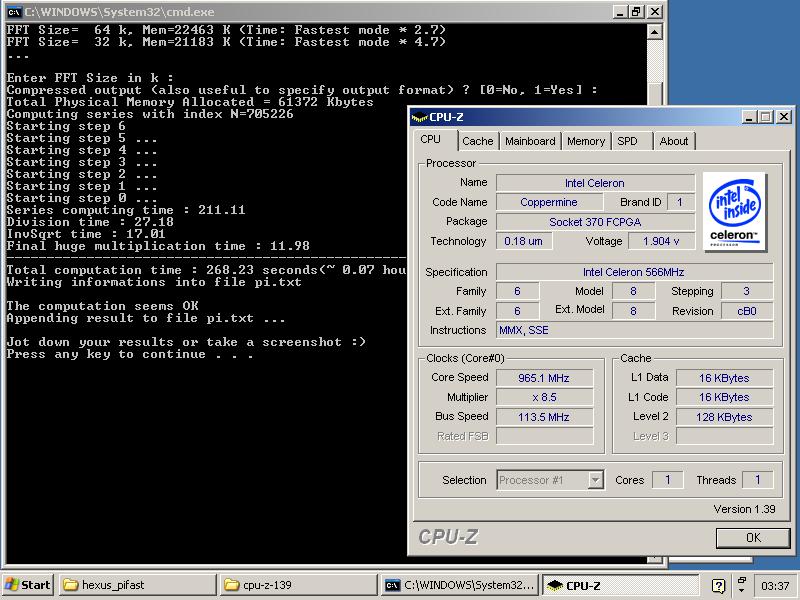800x600 pixels.
Task: Click the Level 2 cache value 128 KBytes
Action: coord(724,417)
